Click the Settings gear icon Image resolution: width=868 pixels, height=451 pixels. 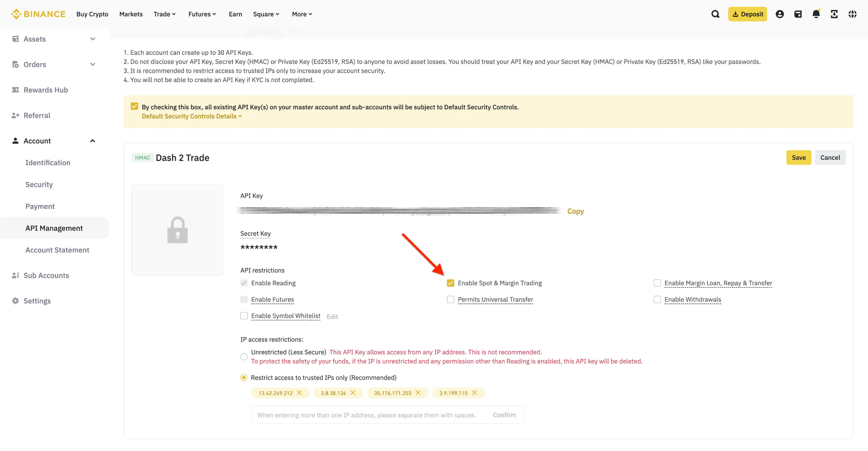(16, 301)
